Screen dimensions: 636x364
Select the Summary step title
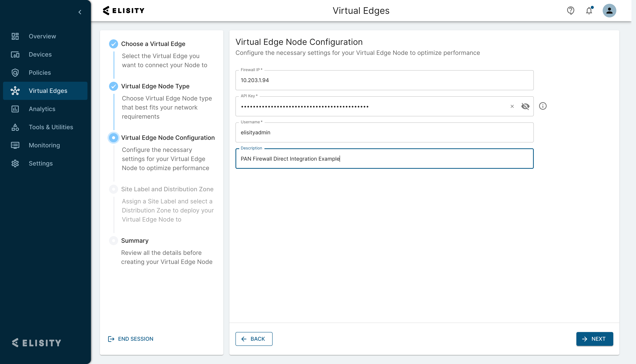135,241
